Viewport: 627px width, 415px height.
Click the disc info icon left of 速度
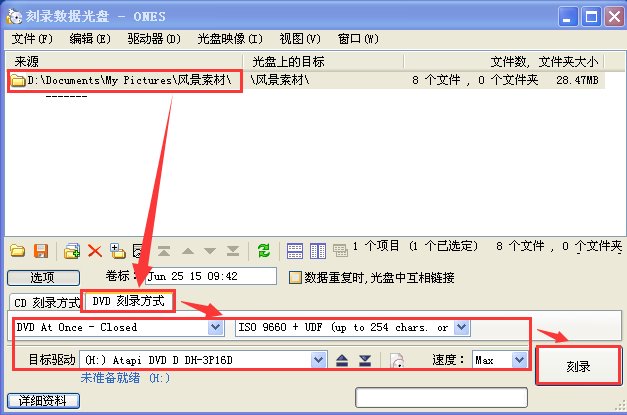click(x=397, y=360)
